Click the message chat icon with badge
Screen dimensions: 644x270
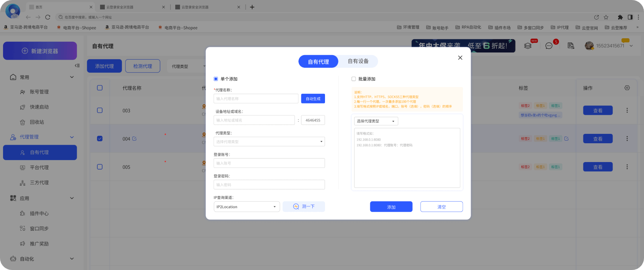point(549,46)
